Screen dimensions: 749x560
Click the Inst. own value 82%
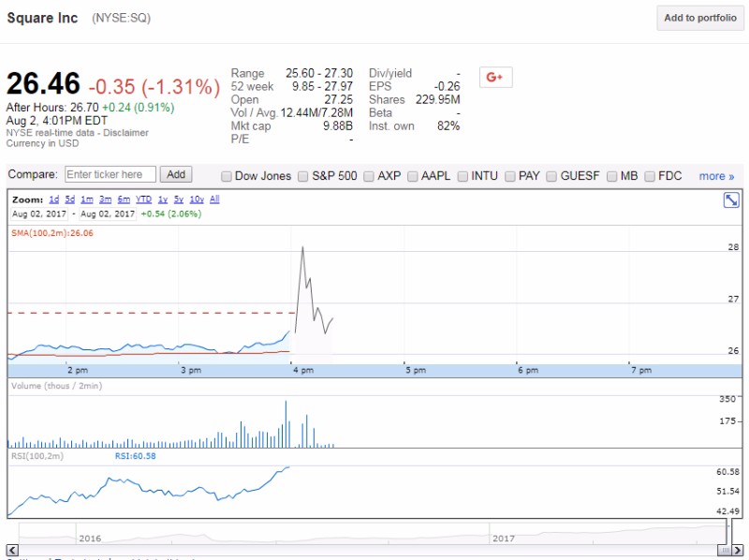(448, 126)
